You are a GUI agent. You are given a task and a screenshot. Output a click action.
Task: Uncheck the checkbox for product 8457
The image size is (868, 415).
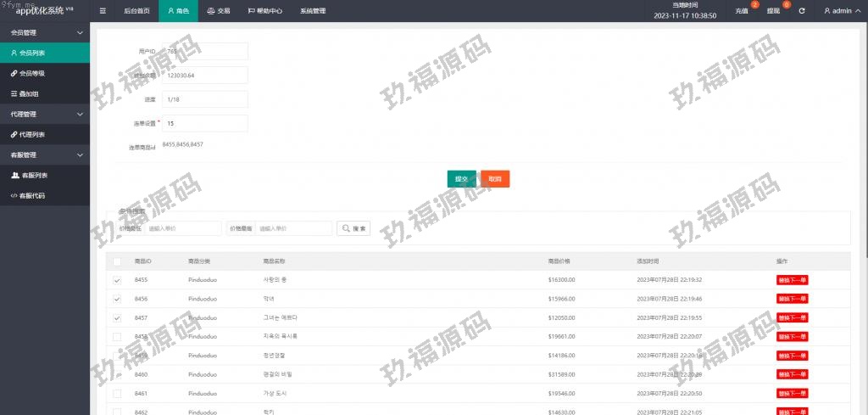(117, 317)
